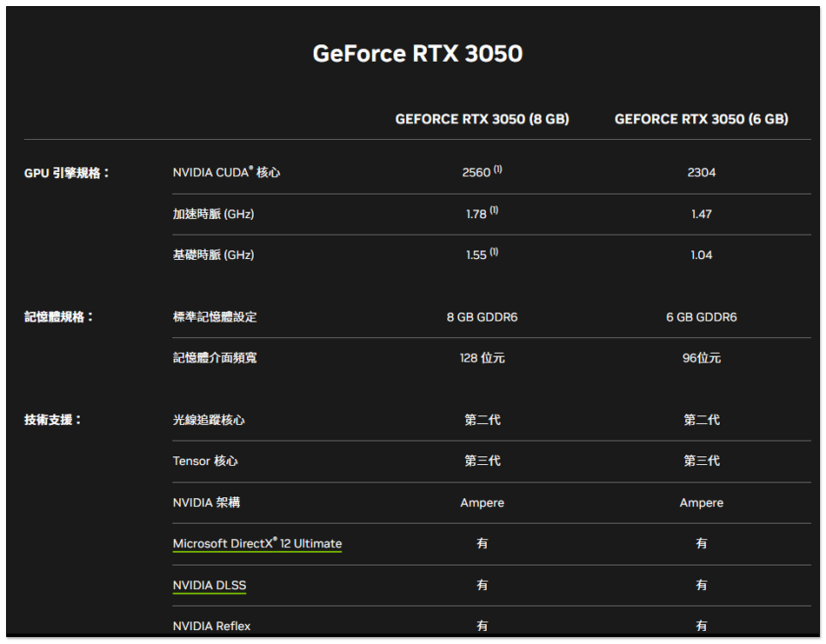Image resolution: width=826 pixels, height=644 pixels.
Task: Select the GEFORCE RTX 3050 (6 GB) column header
Action: tap(701, 119)
